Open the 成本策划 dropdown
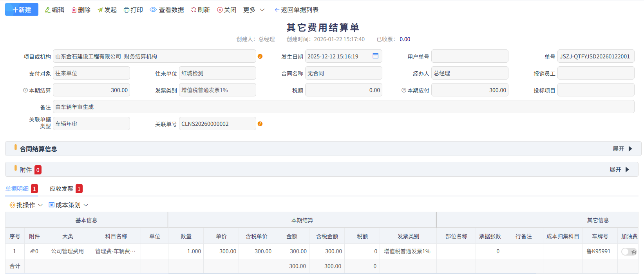Image resolution: width=644 pixels, height=274 pixels. click(69, 205)
